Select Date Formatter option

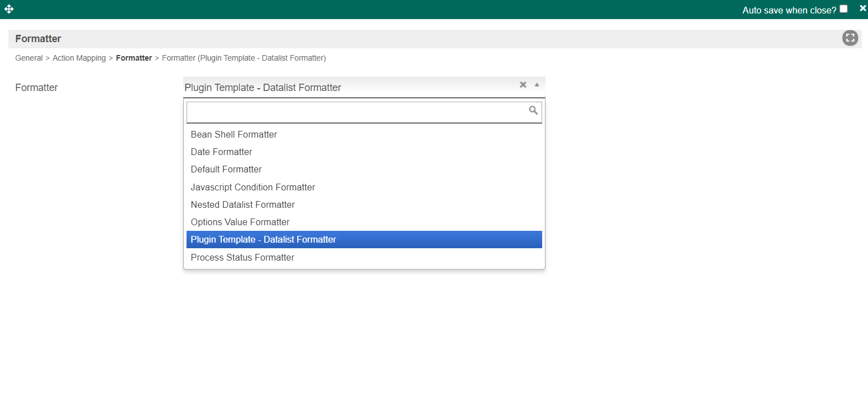(221, 152)
